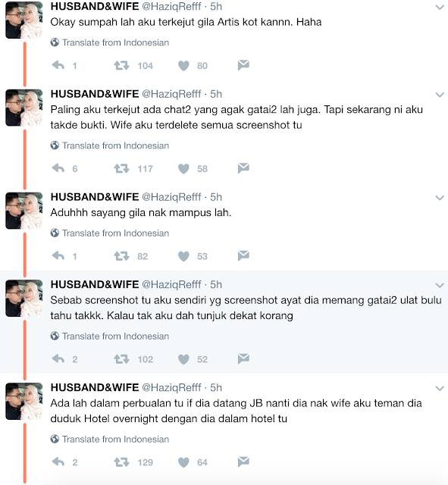Retweet the tweet with 129 retweets
This screenshot has height=485, width=448.
pos(121,462)
